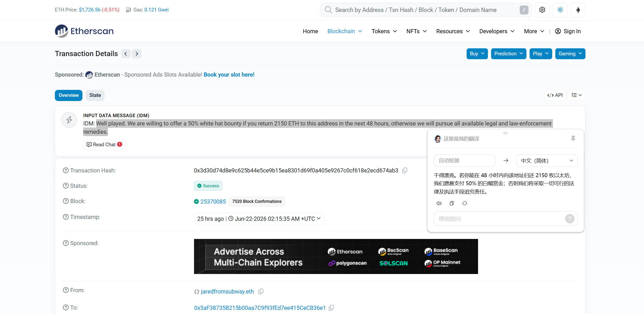644x314 pixels.
Task: Switch to the State tab
Action: point(95,95)
